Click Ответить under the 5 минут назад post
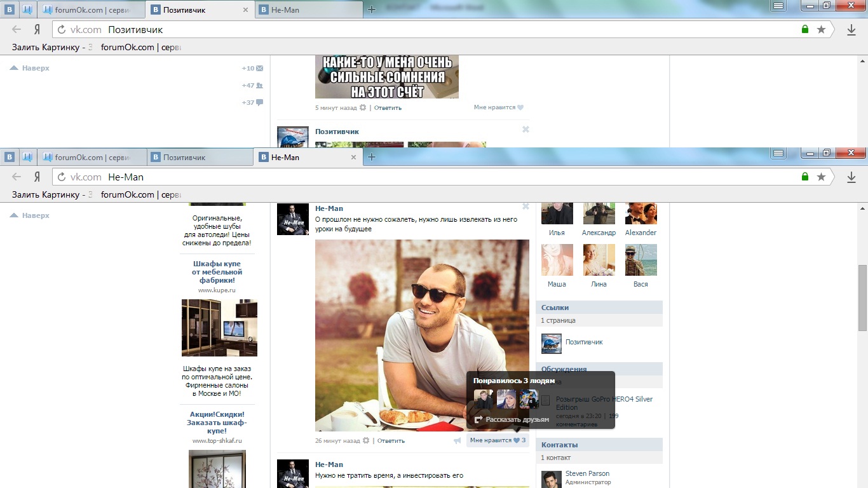The width and height of the screenshot is (868, 488). pyautogui.click(x=388, y=107)
